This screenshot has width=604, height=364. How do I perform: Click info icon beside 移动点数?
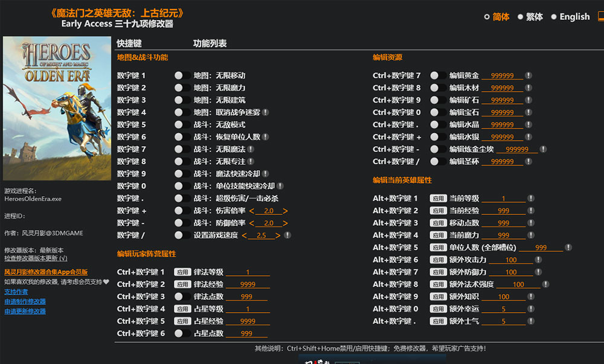pos(531,223)
